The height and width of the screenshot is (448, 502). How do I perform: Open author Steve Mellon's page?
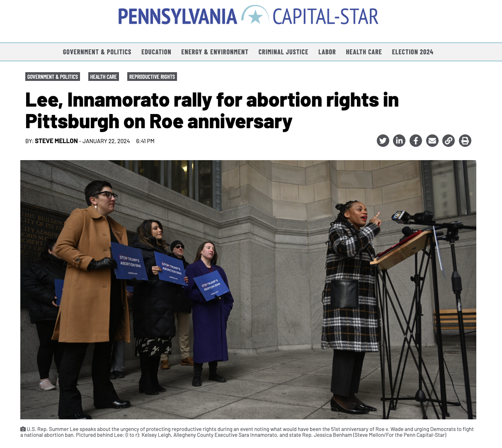(56, 141)
